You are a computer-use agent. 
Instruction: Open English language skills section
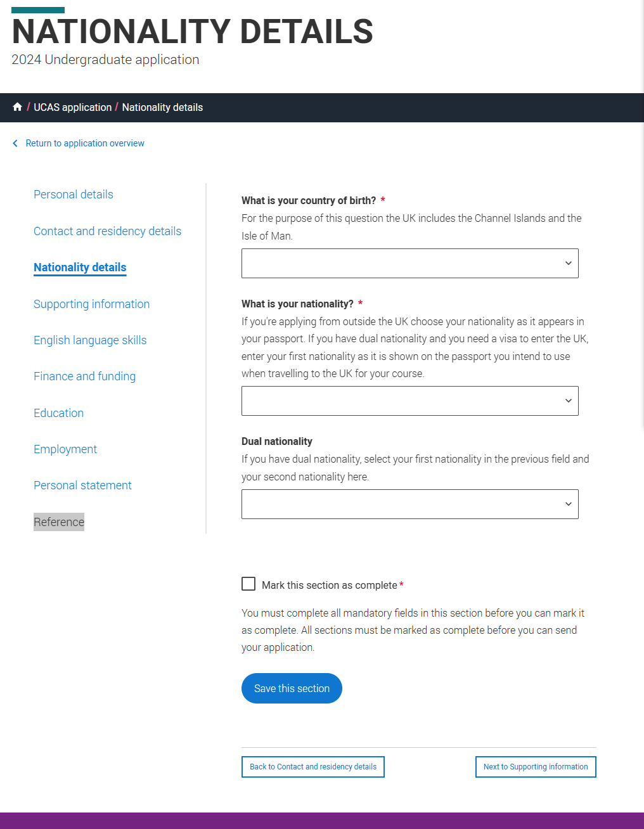pos(90,340)
